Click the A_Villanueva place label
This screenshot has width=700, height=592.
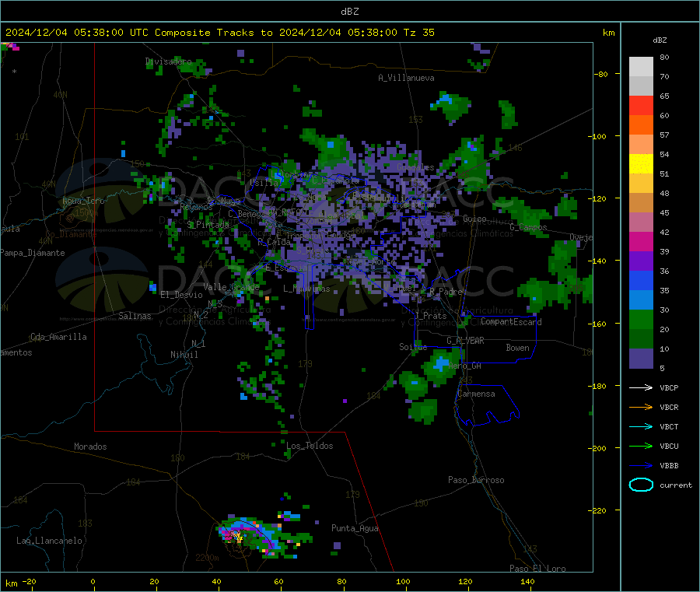[406, 78]
